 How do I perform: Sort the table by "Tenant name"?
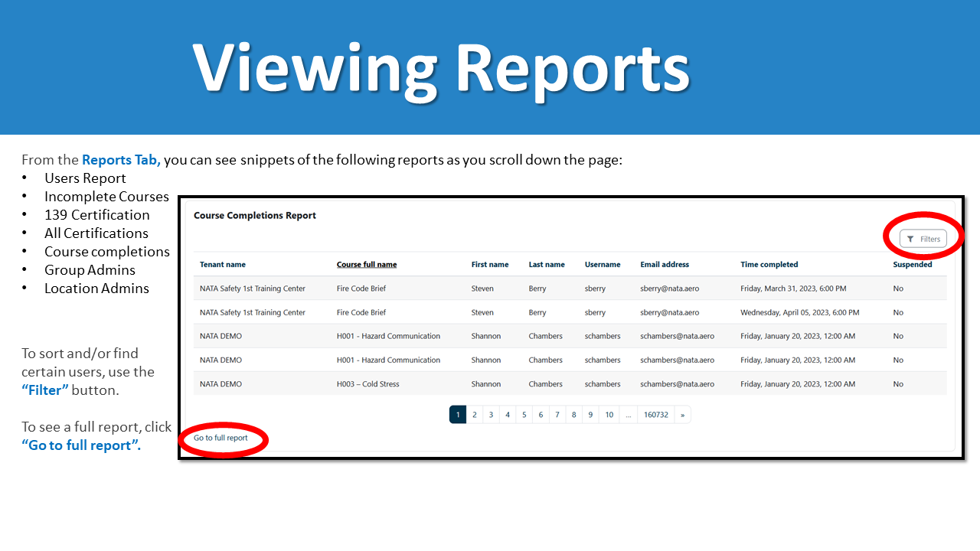point(222,264)
